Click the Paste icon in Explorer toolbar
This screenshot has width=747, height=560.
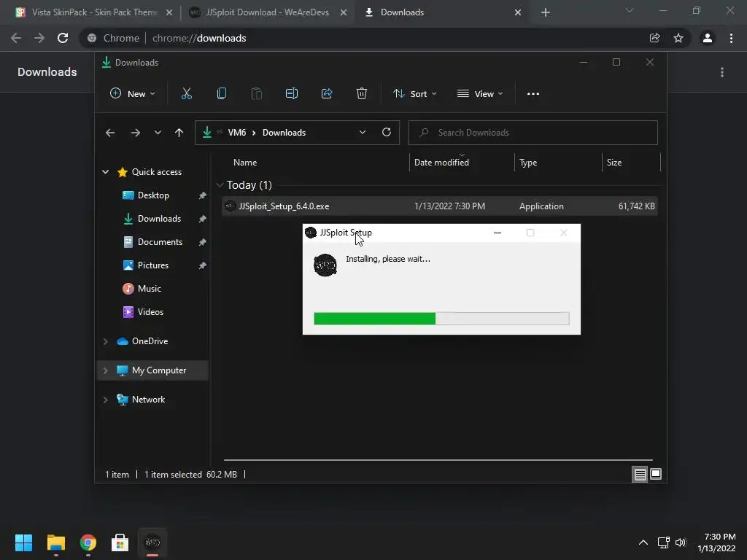coord(256,94)
